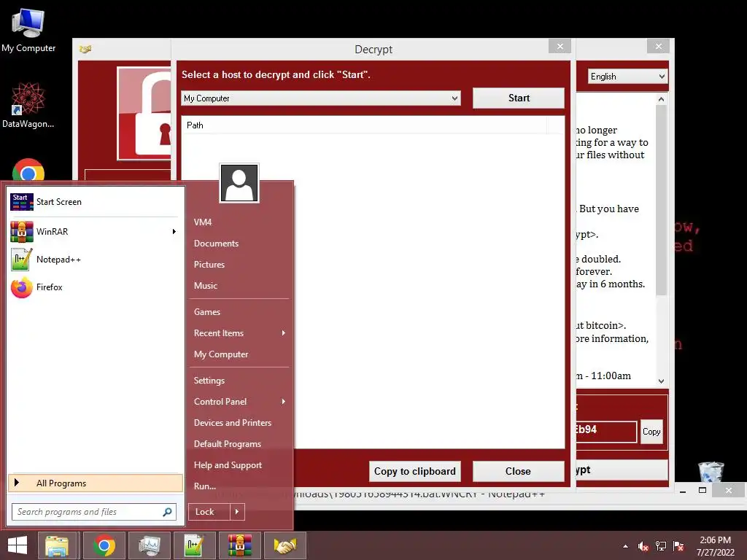Click the user account picture
The height and width of the screenshot is (560, 747).
239,183
